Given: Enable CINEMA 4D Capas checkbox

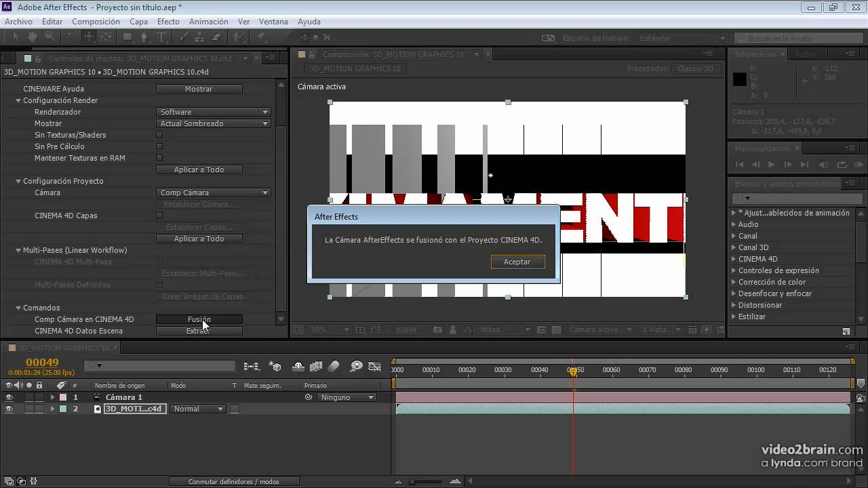Looking at the screenshot, I should pos(159,216).
